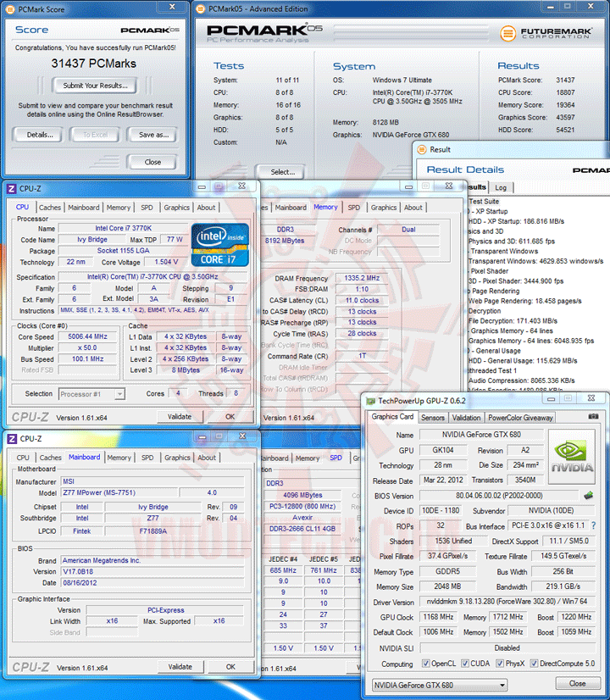Click the PCMark05 Advanced Edition title bar icon
This screenshot has height=700, width=610.
201,8
